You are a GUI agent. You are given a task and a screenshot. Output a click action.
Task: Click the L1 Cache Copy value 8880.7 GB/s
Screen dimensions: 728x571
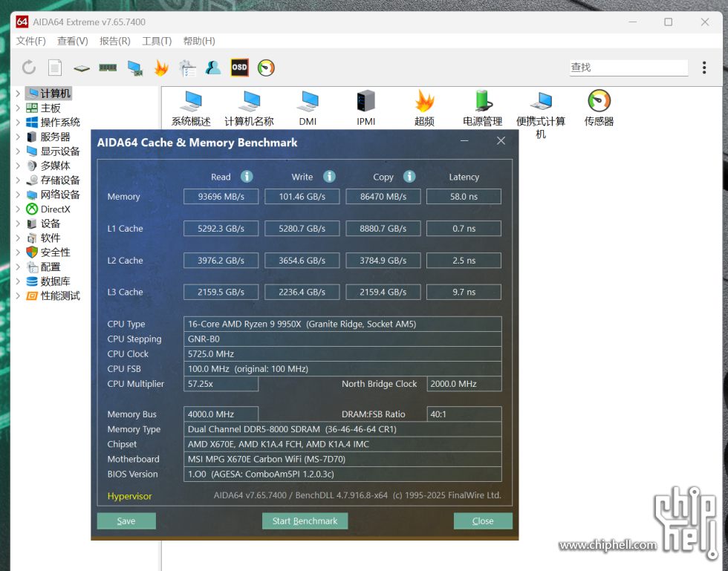tap(383, 229)
